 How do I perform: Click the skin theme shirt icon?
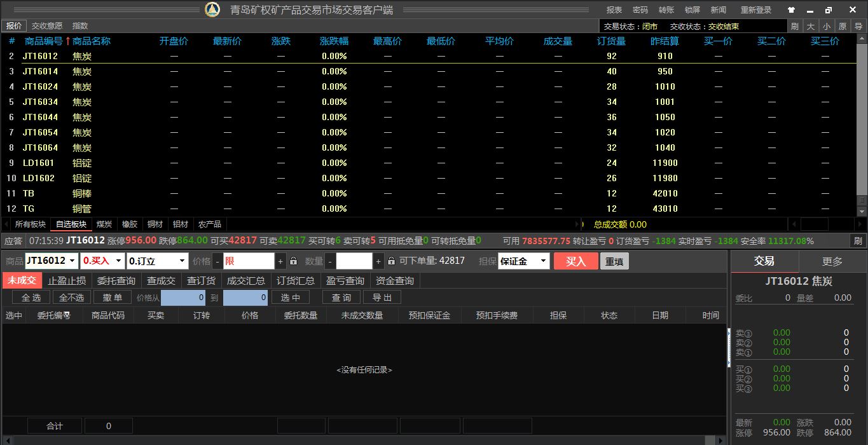tap(791, 10)
